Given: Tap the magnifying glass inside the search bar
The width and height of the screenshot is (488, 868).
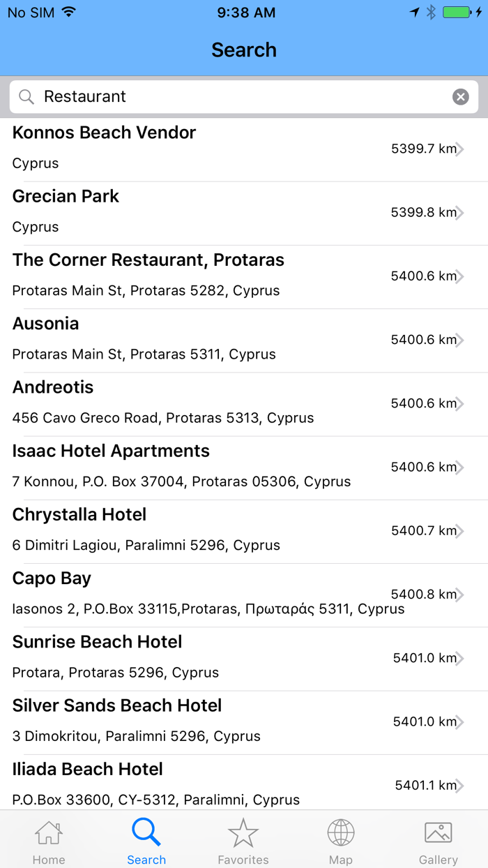Looking at the screenshot, I should (x=26, y=96).
